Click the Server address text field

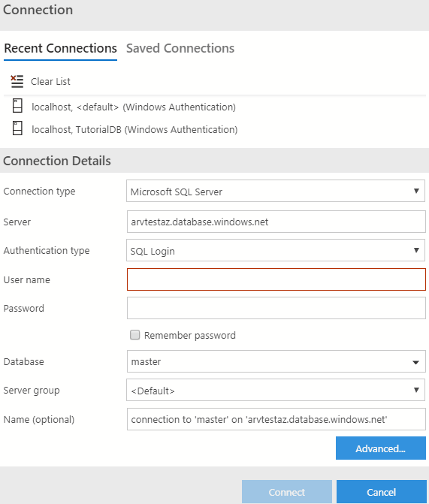coord(276,222)
